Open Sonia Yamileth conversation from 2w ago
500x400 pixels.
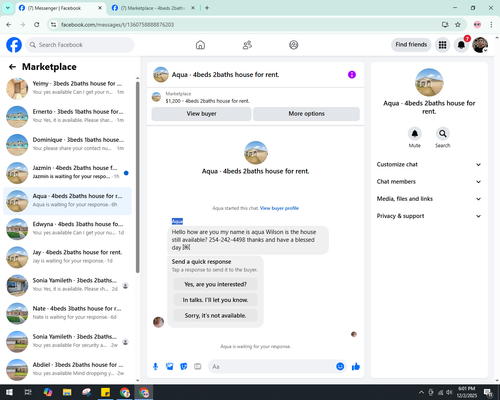click(67, 342)
